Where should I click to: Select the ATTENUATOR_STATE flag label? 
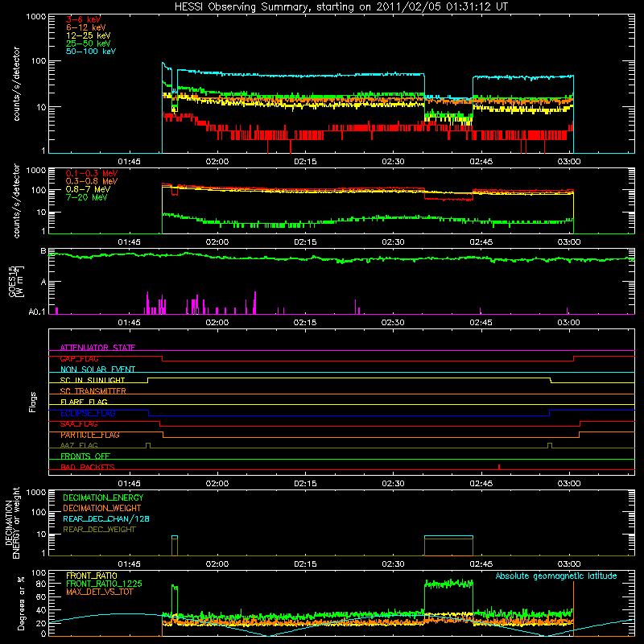(x=97, y=348)
